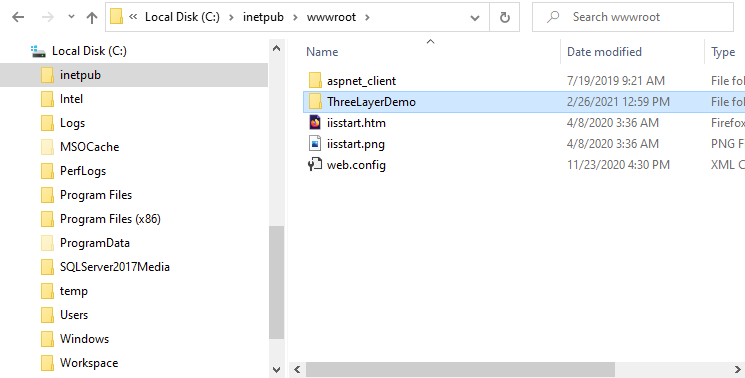Select the MSOCache folder in tree

click(x=89, y=147)
